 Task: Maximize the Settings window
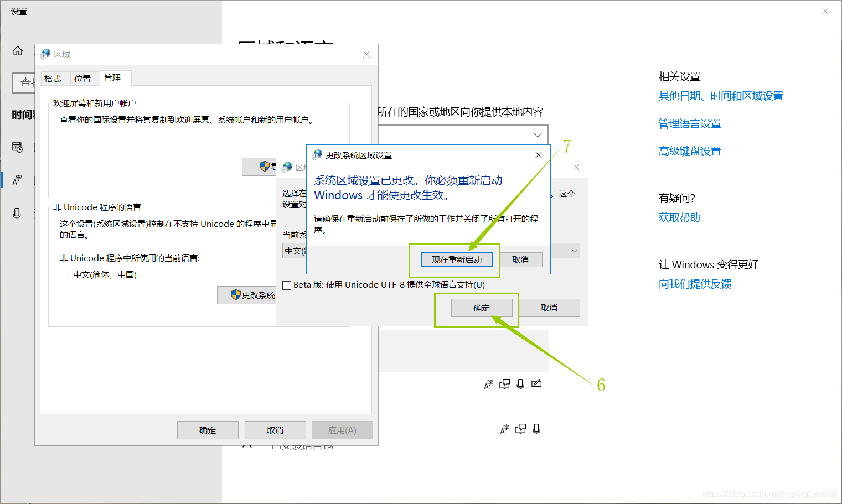794,11
